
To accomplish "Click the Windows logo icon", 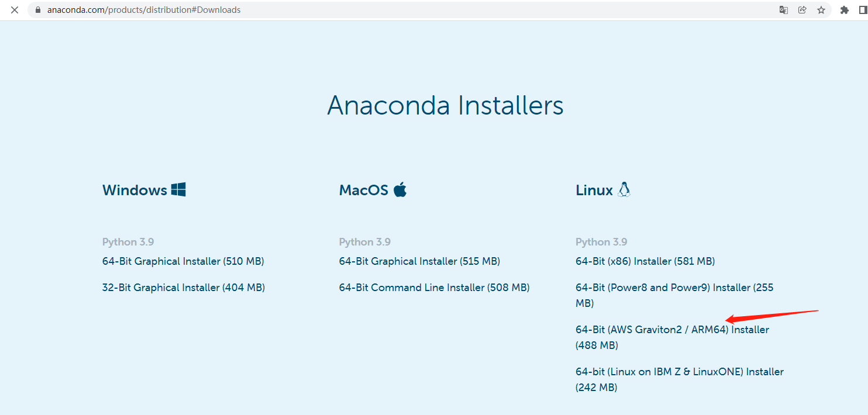I will pyautogui.click(x=178, y=189).
